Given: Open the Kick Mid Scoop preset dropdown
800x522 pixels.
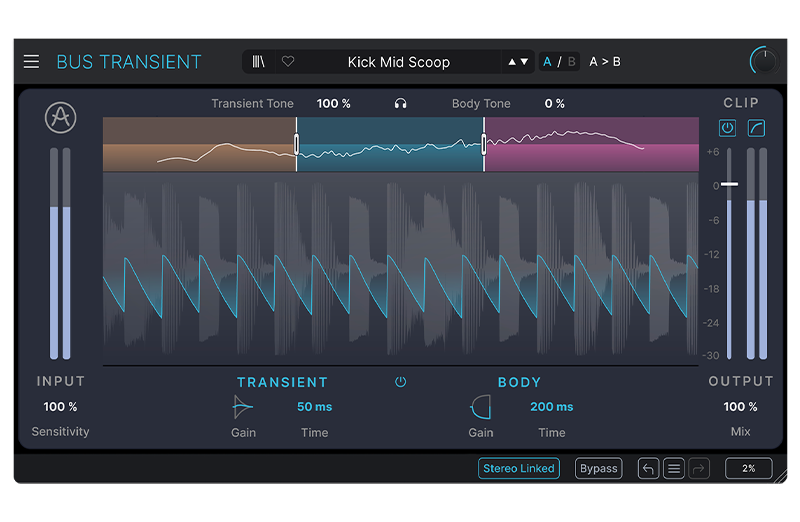Looking at the screenshot, I should pyautogui.click(x=399, y=62).
